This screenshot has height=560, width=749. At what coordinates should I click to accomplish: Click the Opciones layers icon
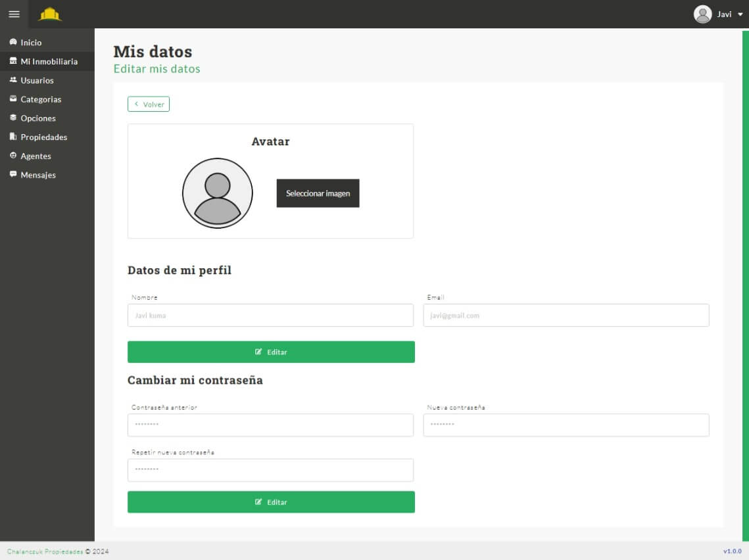click(x=13, y=118)
